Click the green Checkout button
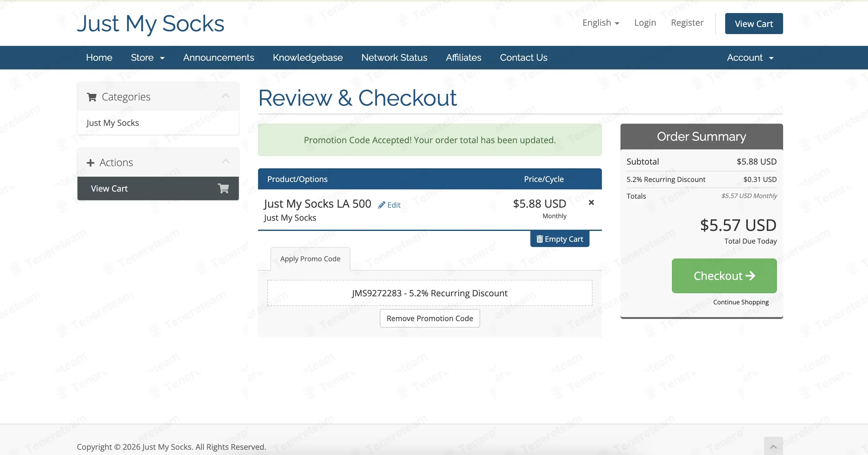Screen dimensions: 868x455 (724, 276)
